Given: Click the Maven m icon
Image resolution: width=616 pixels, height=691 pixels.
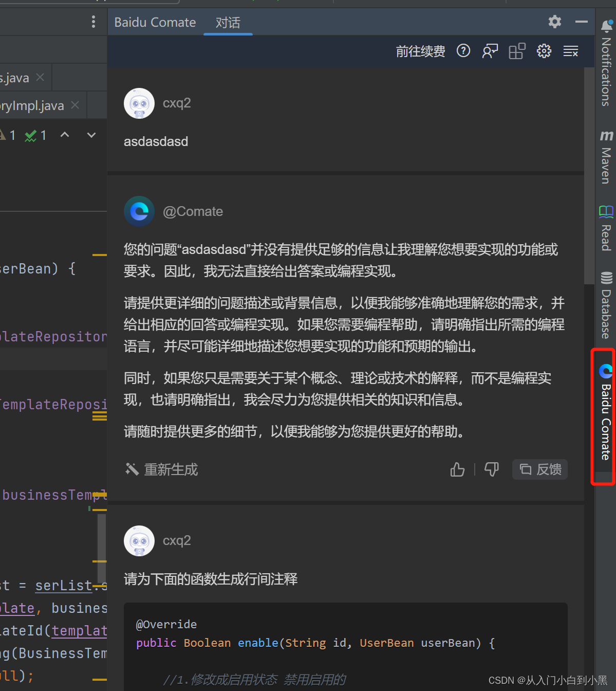Looking at the screenshot, I should point(606,135).
